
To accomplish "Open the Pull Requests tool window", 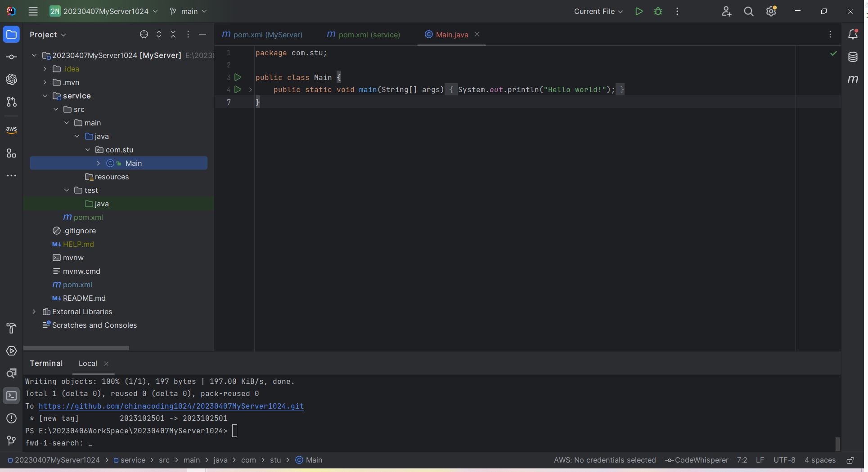I will pyautogui.click(x=12, y=102).
